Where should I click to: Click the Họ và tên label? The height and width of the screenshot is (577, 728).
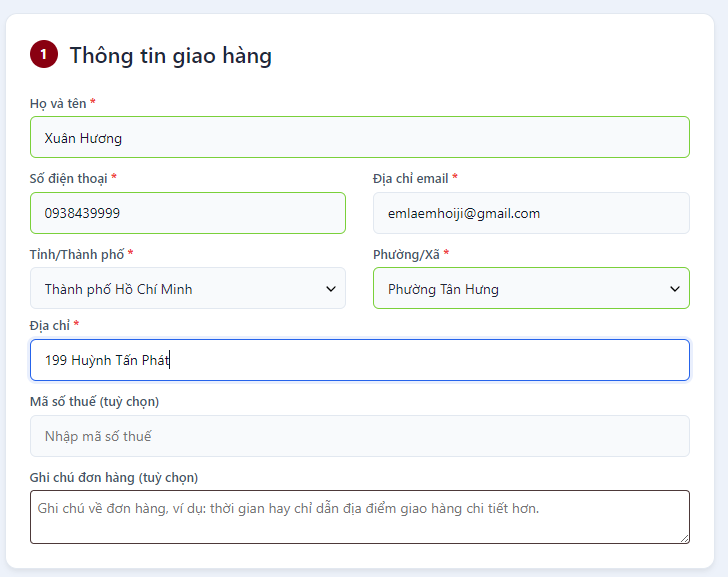58,103
